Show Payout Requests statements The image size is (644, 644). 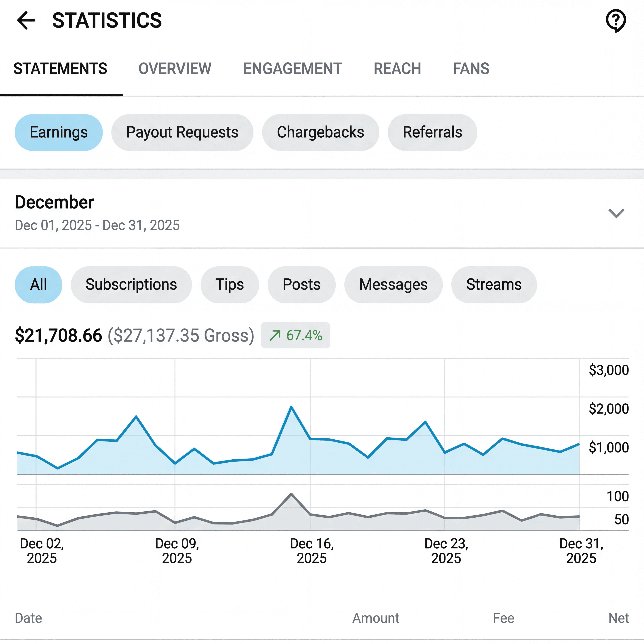tap(182, 132)
